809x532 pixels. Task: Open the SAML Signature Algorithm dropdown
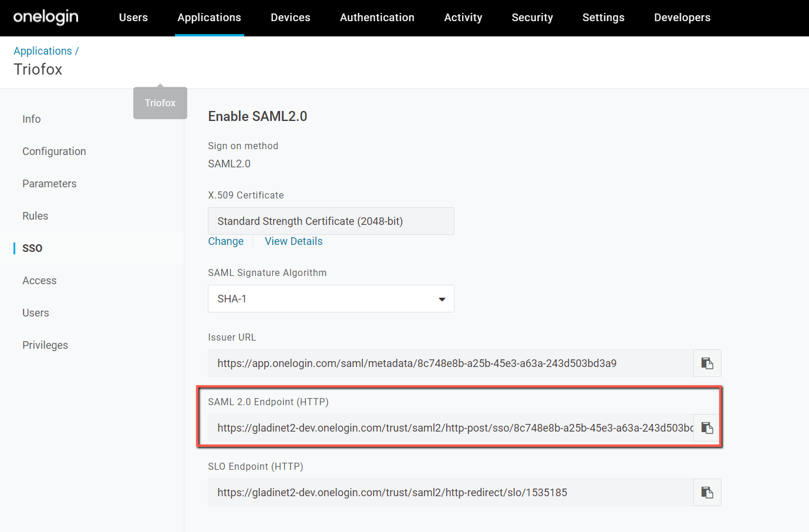pos(331,299)
